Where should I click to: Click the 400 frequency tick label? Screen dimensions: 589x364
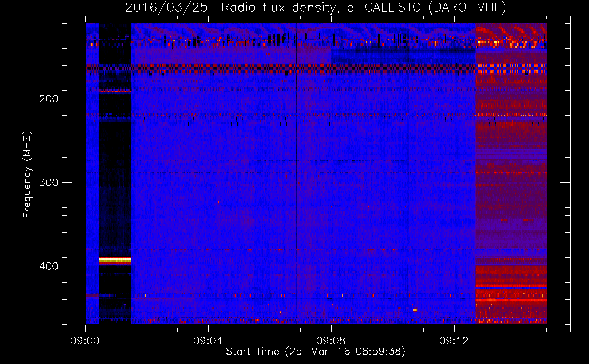point(49,266)
